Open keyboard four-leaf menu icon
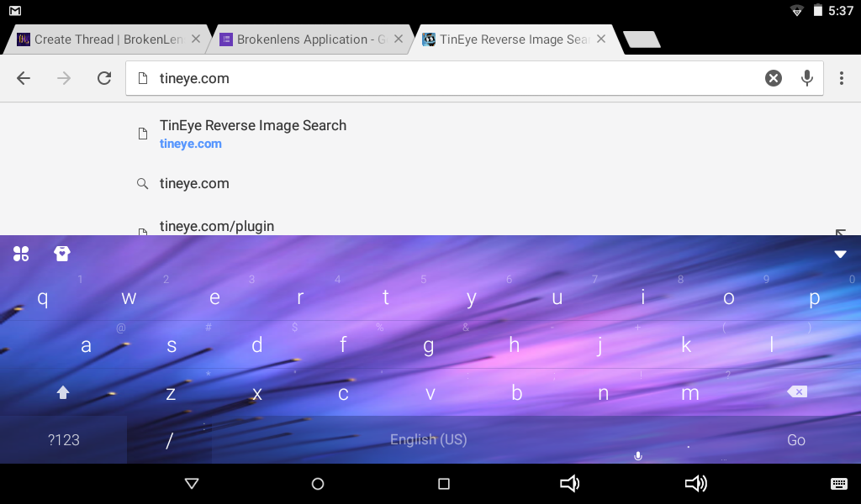Screen dimensions: 861x504 coord(21,254)
